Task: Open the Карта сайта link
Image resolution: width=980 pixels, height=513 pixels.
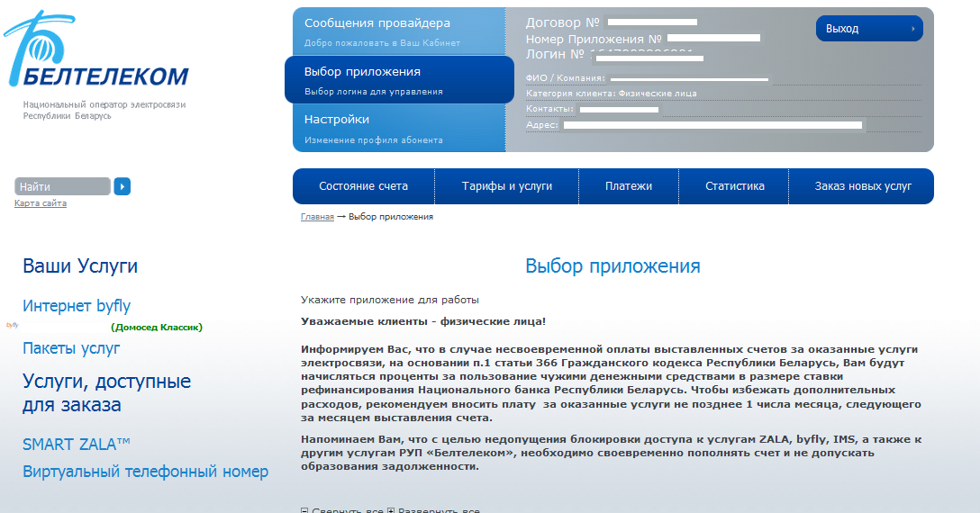Action: (41, 203)
